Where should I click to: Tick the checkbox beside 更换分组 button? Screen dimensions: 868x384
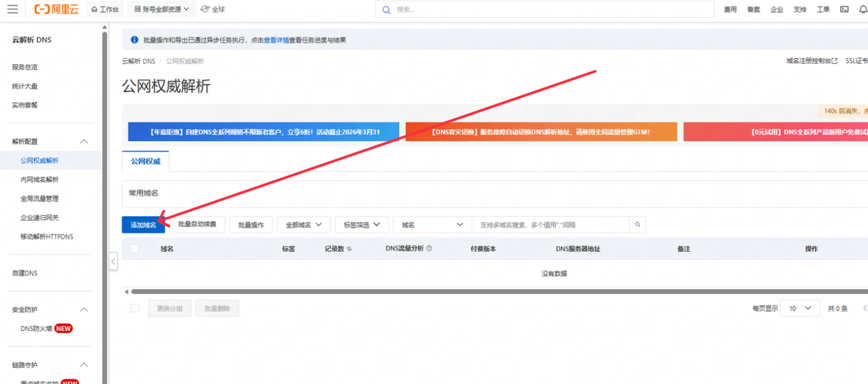coord(135,308)
